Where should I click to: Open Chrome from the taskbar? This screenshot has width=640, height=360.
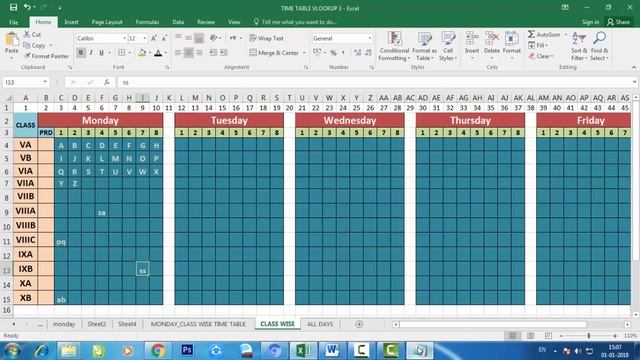click(158, 350)
